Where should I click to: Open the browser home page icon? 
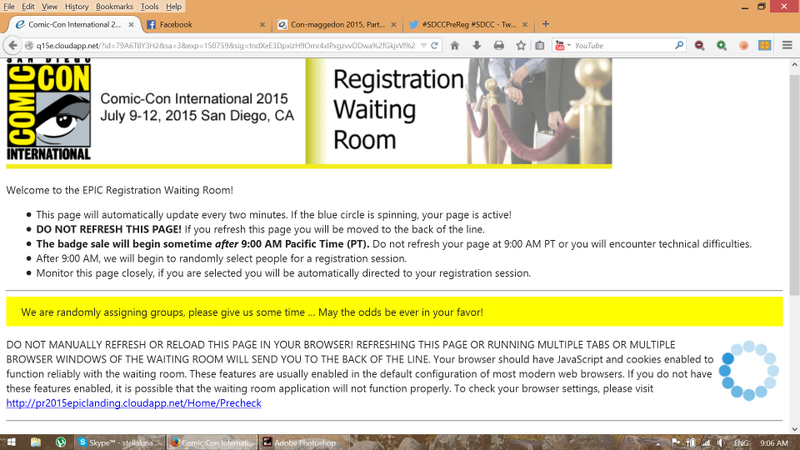455,45
